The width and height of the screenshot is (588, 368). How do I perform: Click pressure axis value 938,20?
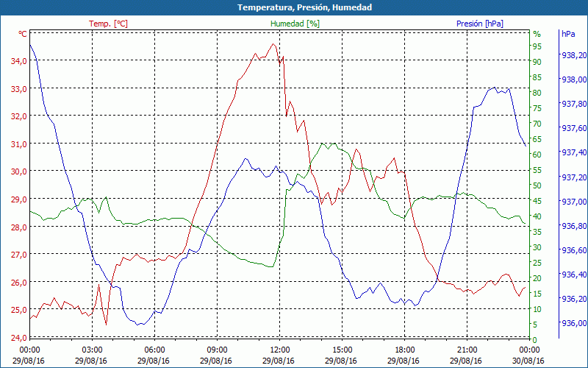tap(574, 55)
